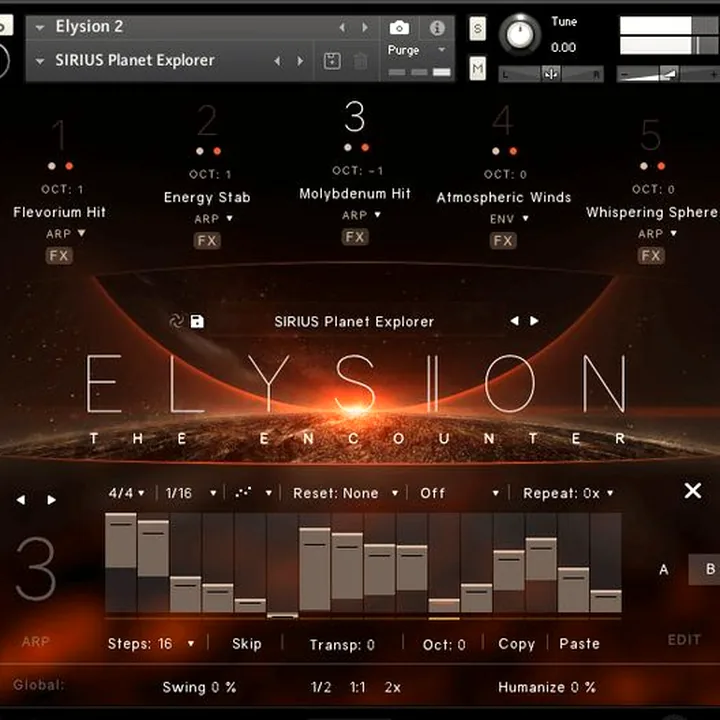Open FX for Molybdenum Hit
The width and height of the screenshot is (720, 720).
click(x=355, y=237)
